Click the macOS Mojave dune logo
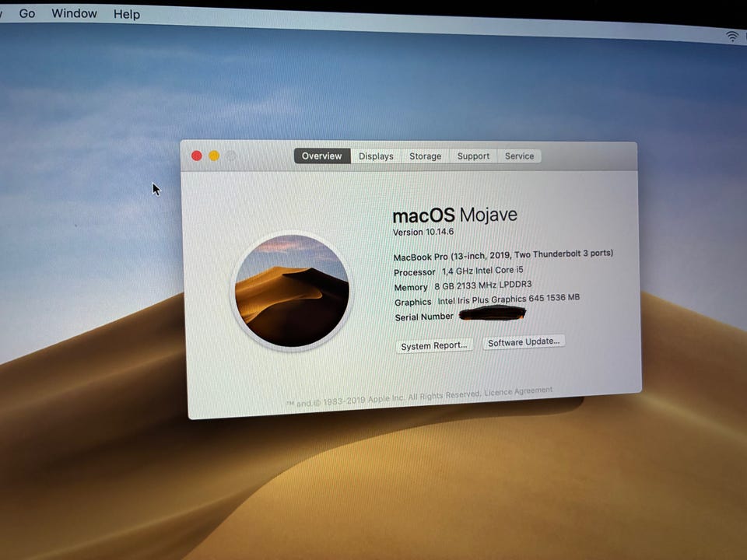The image size is (747, 560). 292,291
